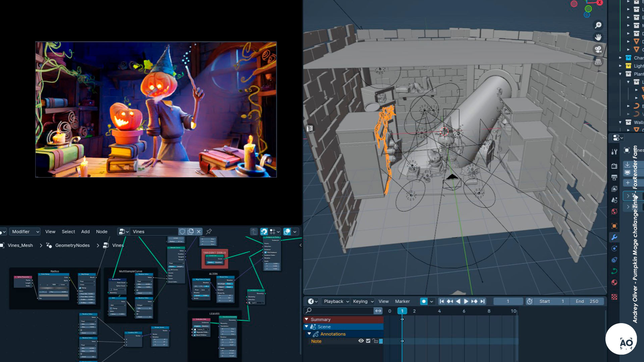This screenshot has height=362, width=644.
Task: Toggle preview range stopwatch icon
Action: (529, 301)
